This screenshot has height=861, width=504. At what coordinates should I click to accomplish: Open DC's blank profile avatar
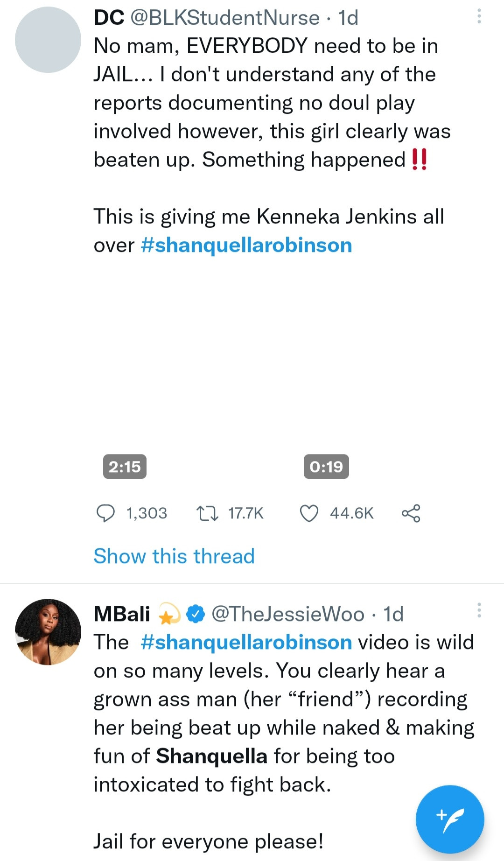click(48, 40)
